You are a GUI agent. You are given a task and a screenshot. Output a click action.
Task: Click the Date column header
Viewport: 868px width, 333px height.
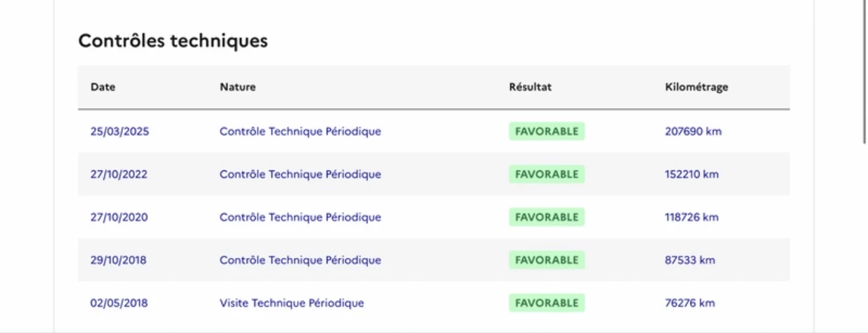click(x=103, y=87)
